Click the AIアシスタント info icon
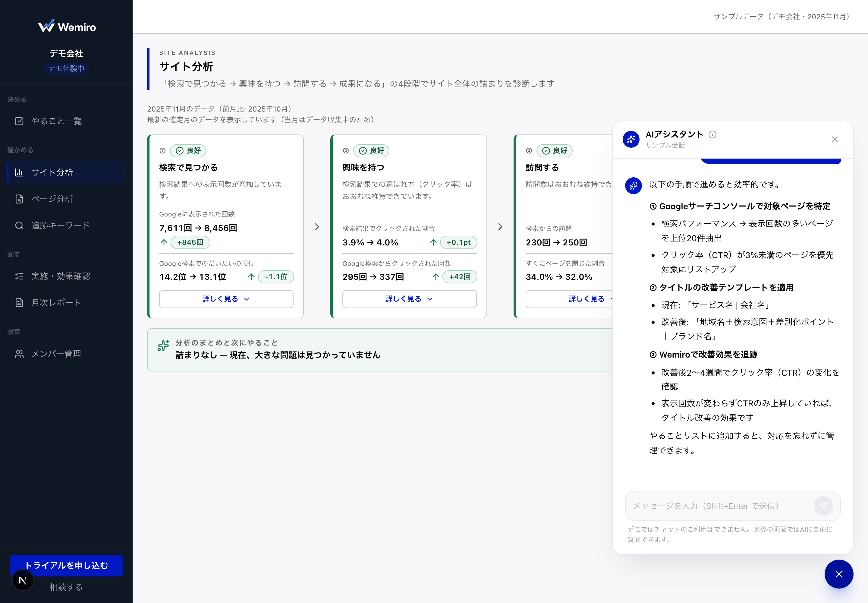Image resolution: width=868 pixels, height=603 pixels. point(712,134)
